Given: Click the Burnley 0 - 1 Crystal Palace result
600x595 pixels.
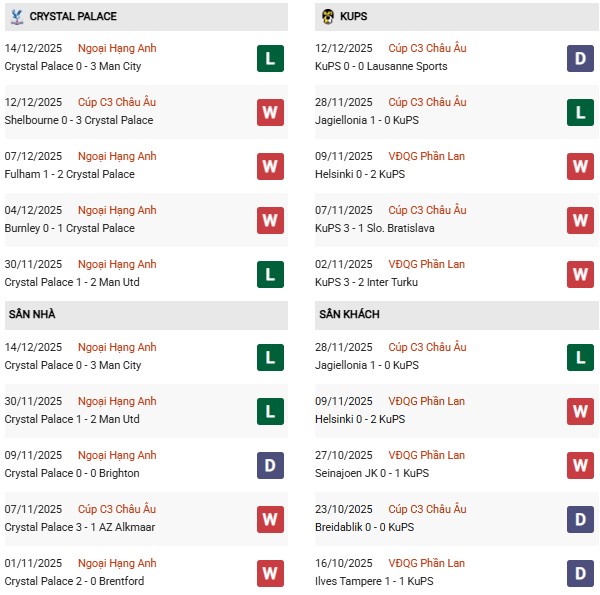Looking at the screenshot, I should (69, 228).
